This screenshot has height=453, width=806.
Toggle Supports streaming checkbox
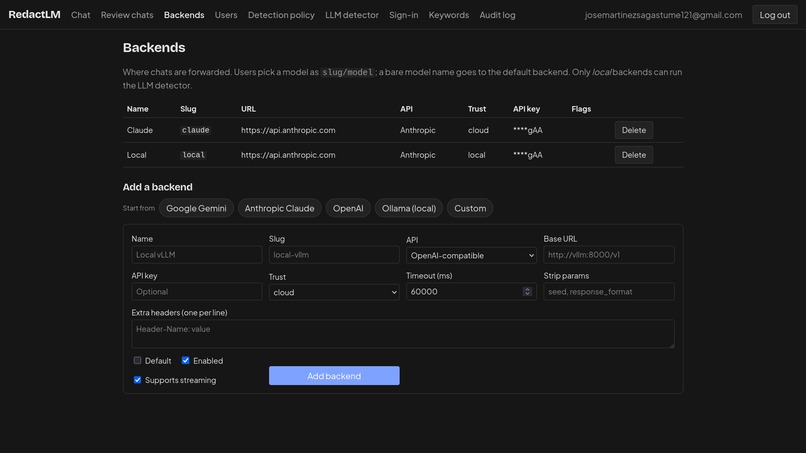137,380
